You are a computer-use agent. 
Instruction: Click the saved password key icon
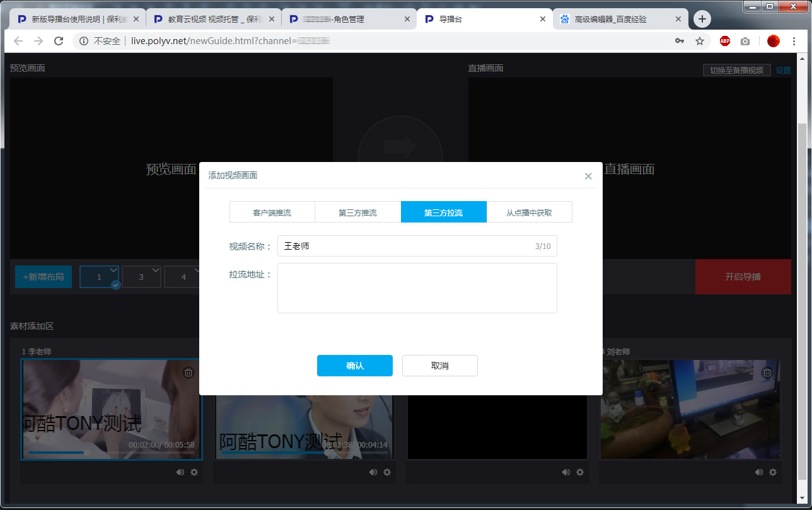(x=680, y=41)
